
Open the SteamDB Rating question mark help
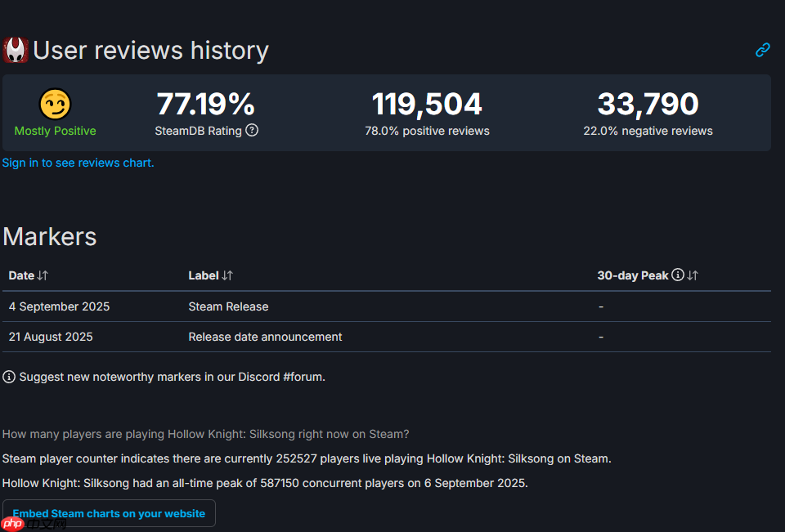point(252,130)
